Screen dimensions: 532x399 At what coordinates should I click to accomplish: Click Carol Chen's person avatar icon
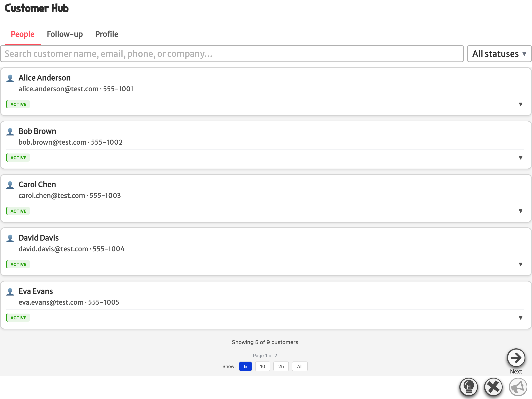pyautogui.click(x=10, y=185)
